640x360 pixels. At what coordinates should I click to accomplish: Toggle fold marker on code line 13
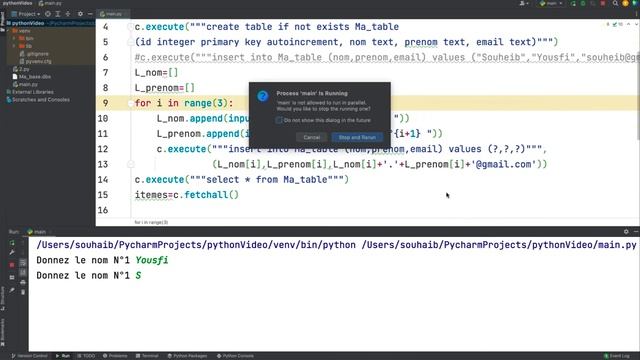coord(130,164)
